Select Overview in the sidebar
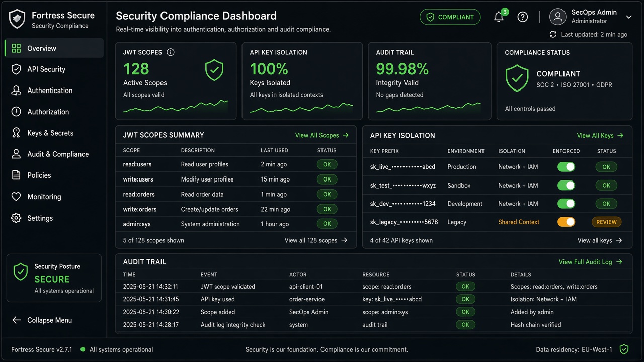The image size is (644, 362). pos(54,48)
